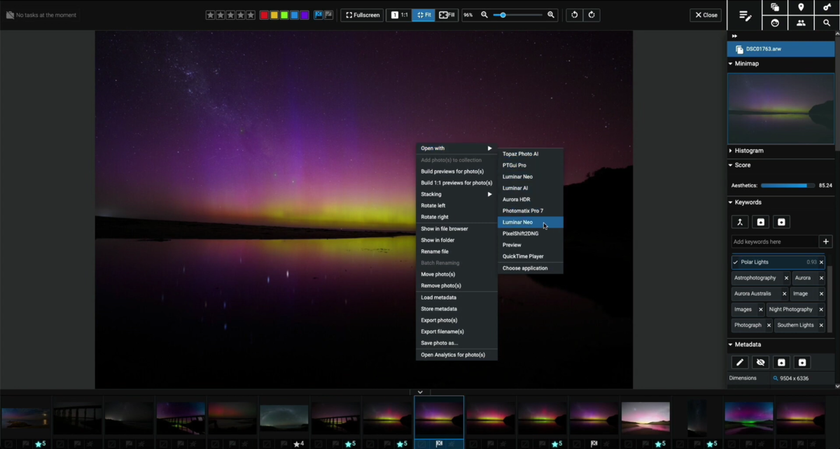Collapse the Minimap section
The image size is (840, 449).
point(731,64)
